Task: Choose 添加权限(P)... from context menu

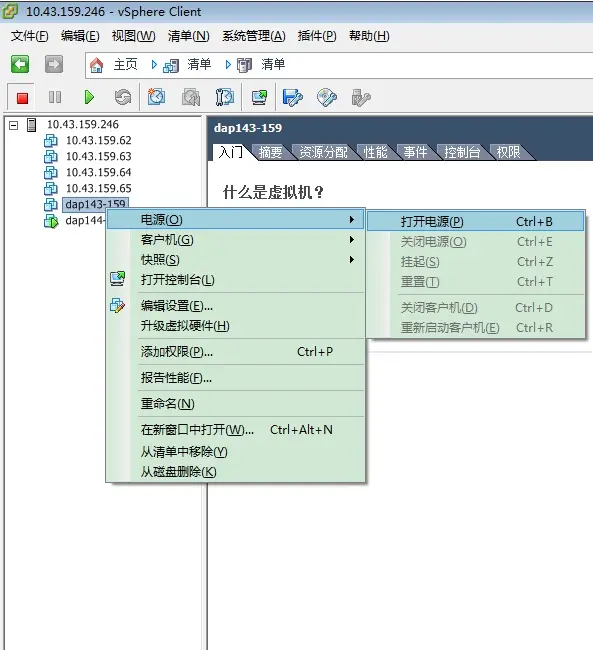Action: point(236,352)
